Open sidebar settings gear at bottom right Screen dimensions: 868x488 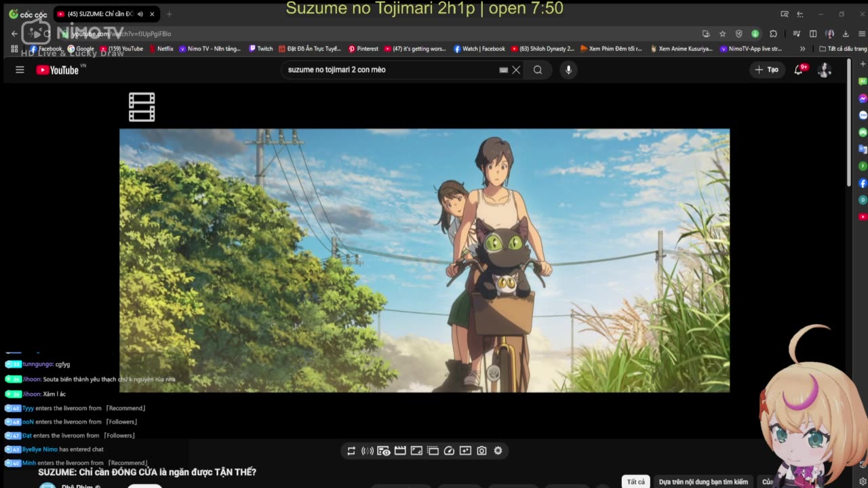tap(863, 481)
